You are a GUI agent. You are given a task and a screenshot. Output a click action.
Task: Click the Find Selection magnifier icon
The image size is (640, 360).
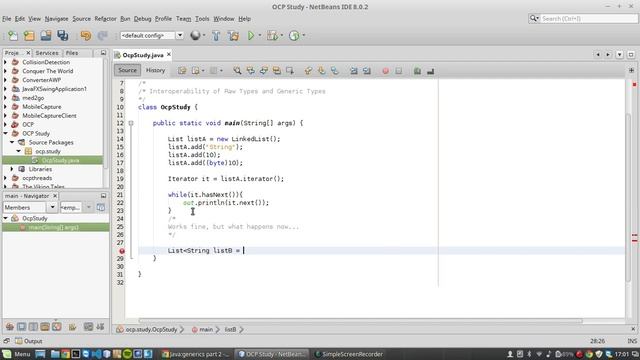click(x=237, y=71)
